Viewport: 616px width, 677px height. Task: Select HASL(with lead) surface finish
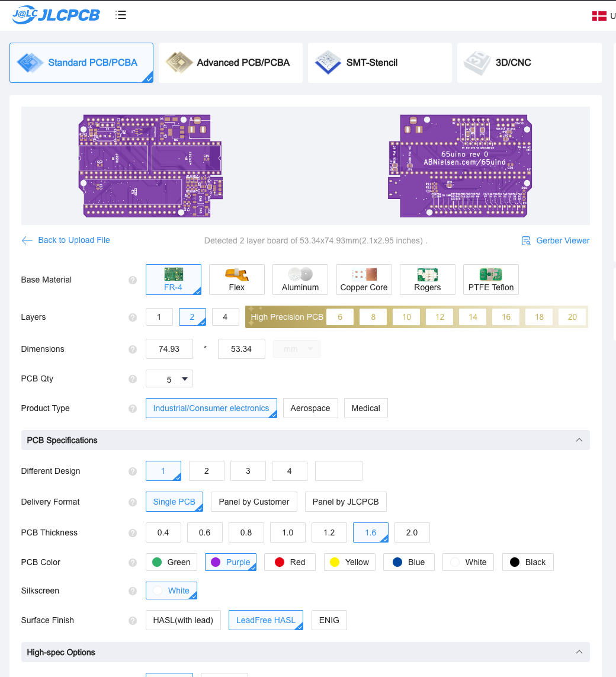[x=183, y=620]
